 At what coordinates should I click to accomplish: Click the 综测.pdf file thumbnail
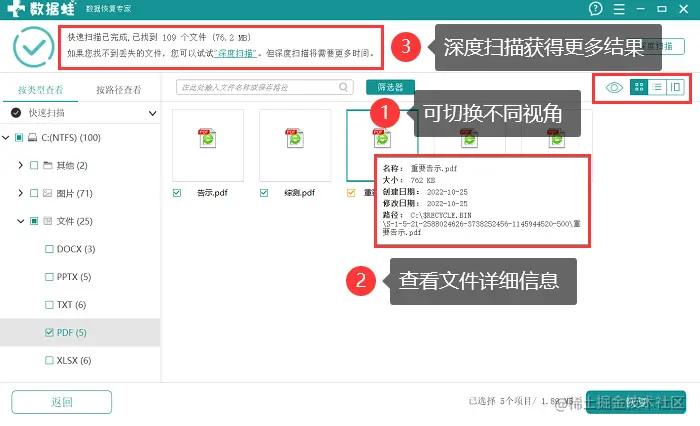coord(295,145)
